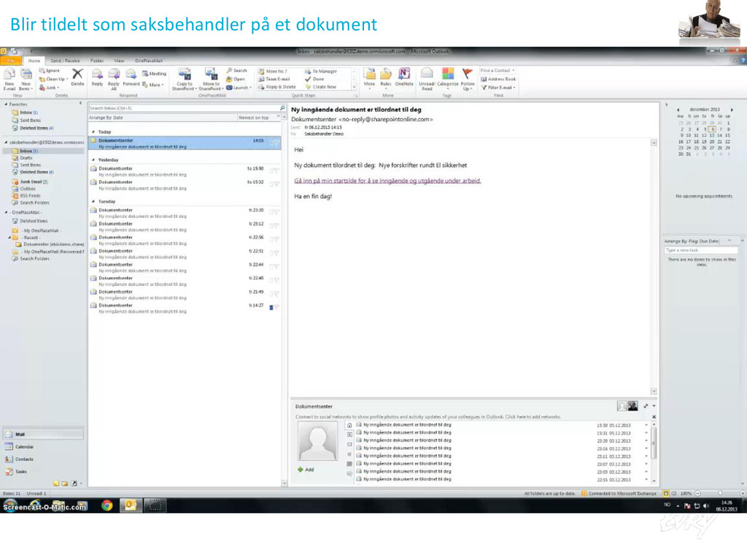Screen dimensions: 747x560
Task: Open the File tab
Action: point(11,61)
